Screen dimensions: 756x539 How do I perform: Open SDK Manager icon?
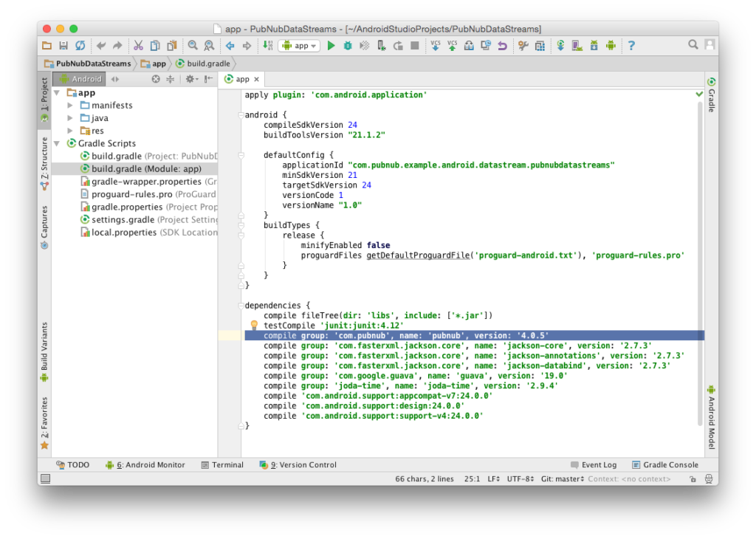(594, 46)
